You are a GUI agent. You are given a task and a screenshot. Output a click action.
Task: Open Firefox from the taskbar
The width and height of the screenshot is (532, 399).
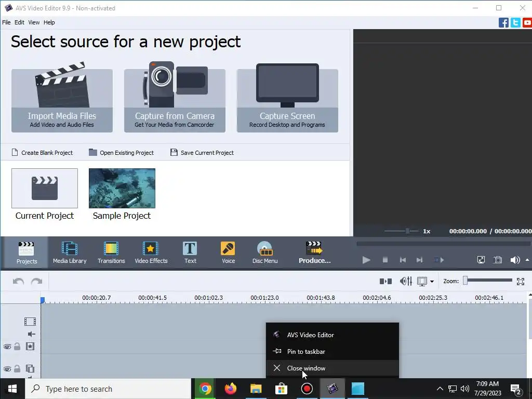(230, 389)
